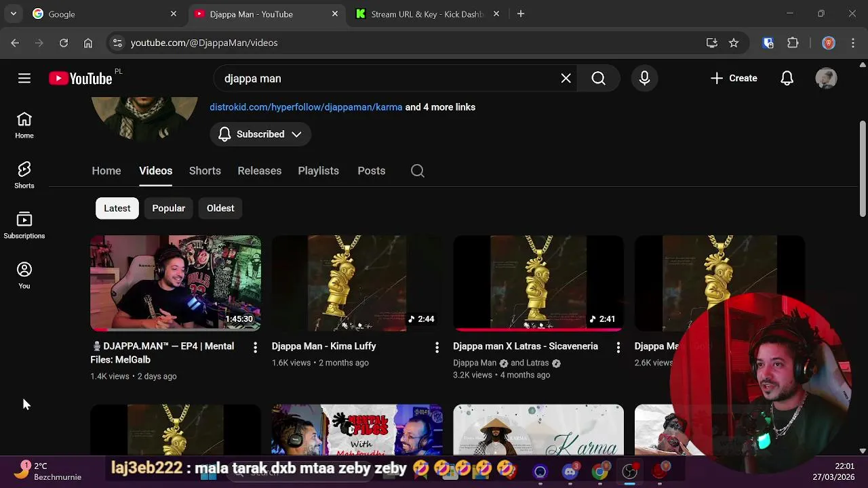Install app icon in address bar

[712, 43]
